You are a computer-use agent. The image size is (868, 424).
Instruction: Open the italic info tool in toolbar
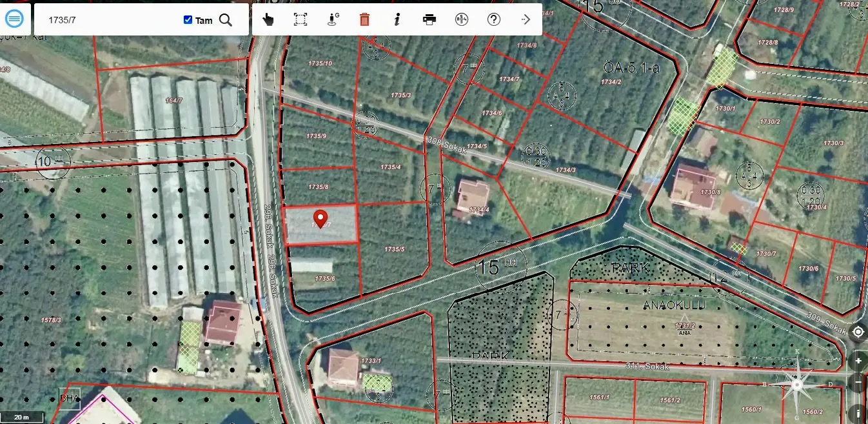(x=397, y=19)
